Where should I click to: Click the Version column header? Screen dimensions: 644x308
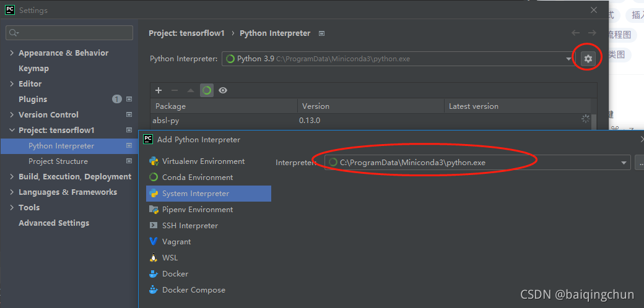[x=371, y=106]
